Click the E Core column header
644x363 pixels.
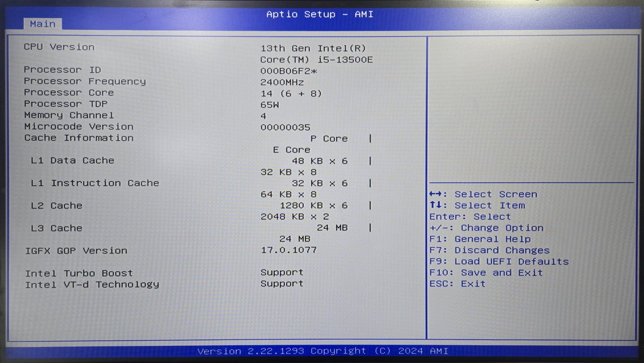[292, 150]
